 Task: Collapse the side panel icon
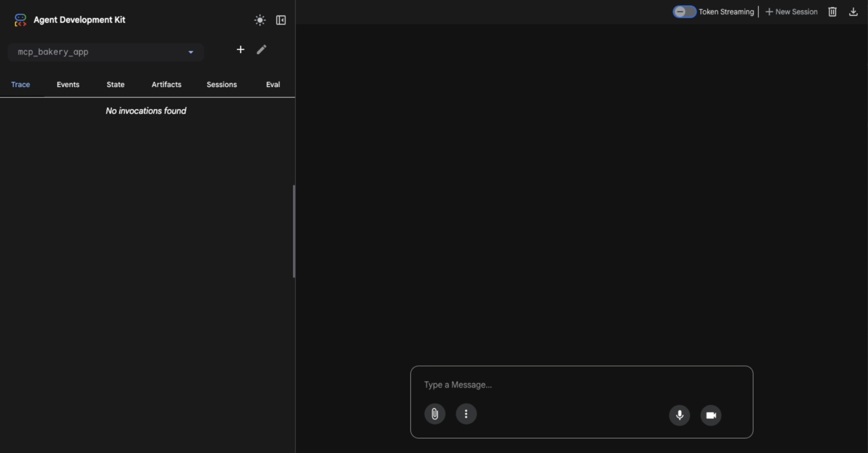281,20
